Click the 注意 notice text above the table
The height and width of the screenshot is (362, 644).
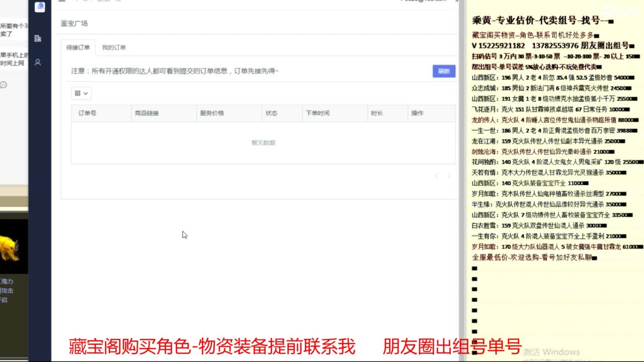pos(175,71)
